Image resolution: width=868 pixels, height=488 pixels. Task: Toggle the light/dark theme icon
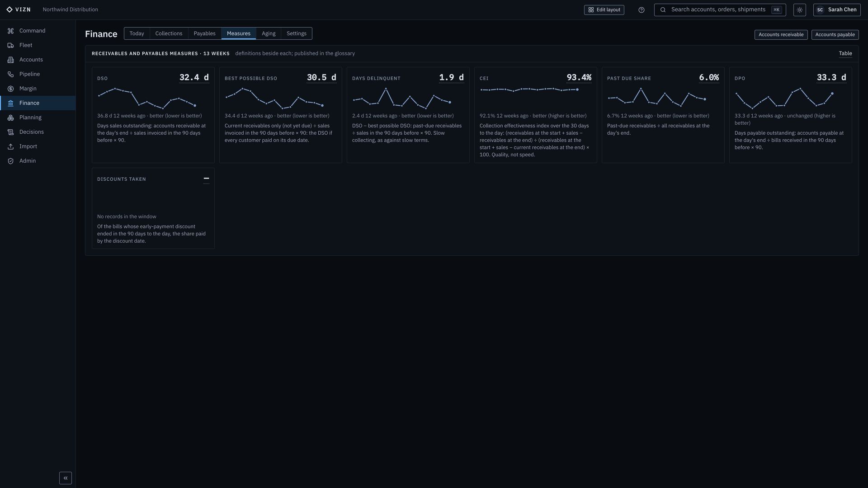click(x=799, y=10)
